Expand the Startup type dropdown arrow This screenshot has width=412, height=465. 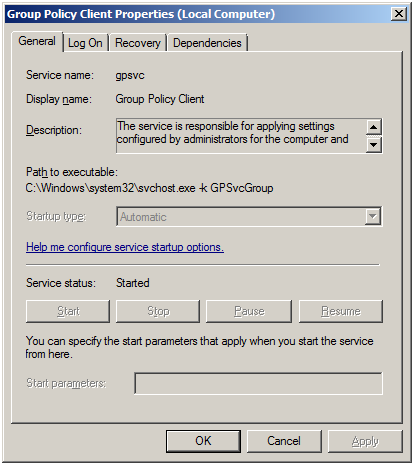[x=372, y=216]
